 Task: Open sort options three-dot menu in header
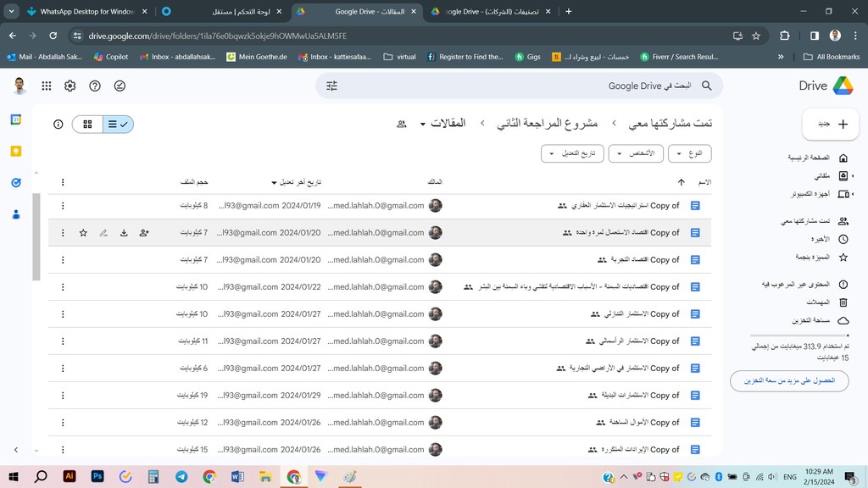(x=63, y=182)
